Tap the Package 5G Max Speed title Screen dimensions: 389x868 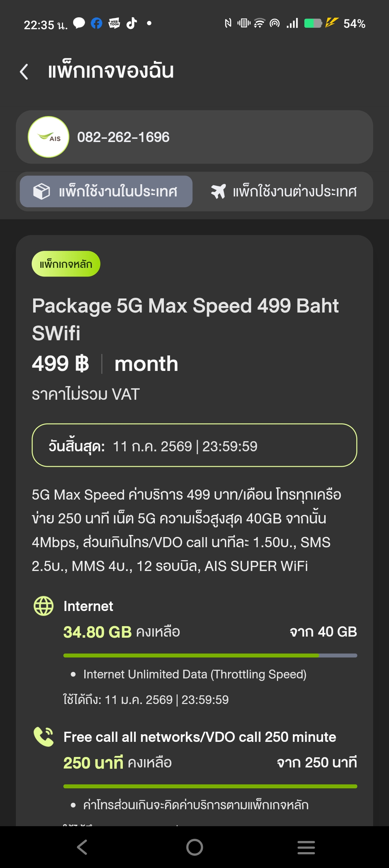[x=185, y=319]
